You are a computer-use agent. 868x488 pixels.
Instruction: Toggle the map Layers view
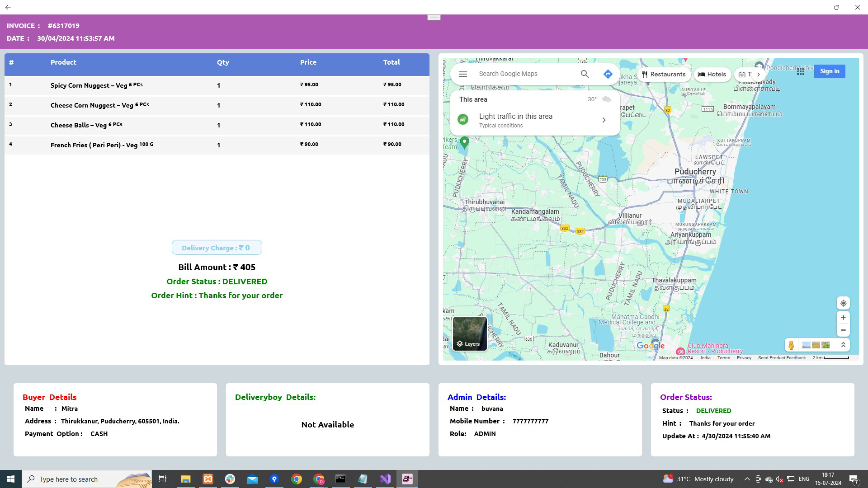coord(470,333)
